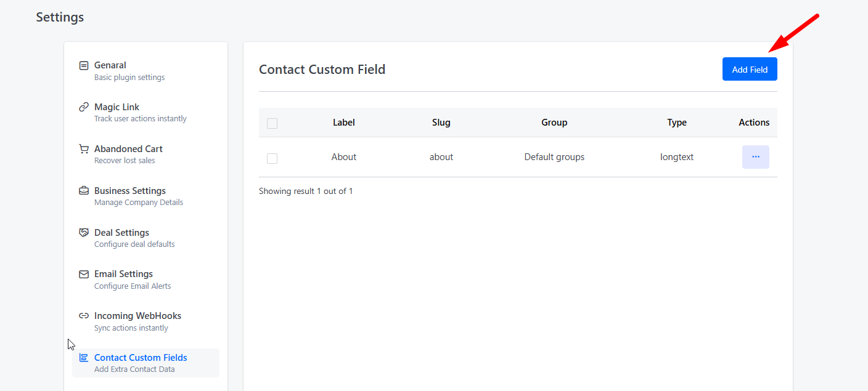Click the Deal Settings handshake icon
The height and width of the screenshot is (391, 868).
coord(84,233)
